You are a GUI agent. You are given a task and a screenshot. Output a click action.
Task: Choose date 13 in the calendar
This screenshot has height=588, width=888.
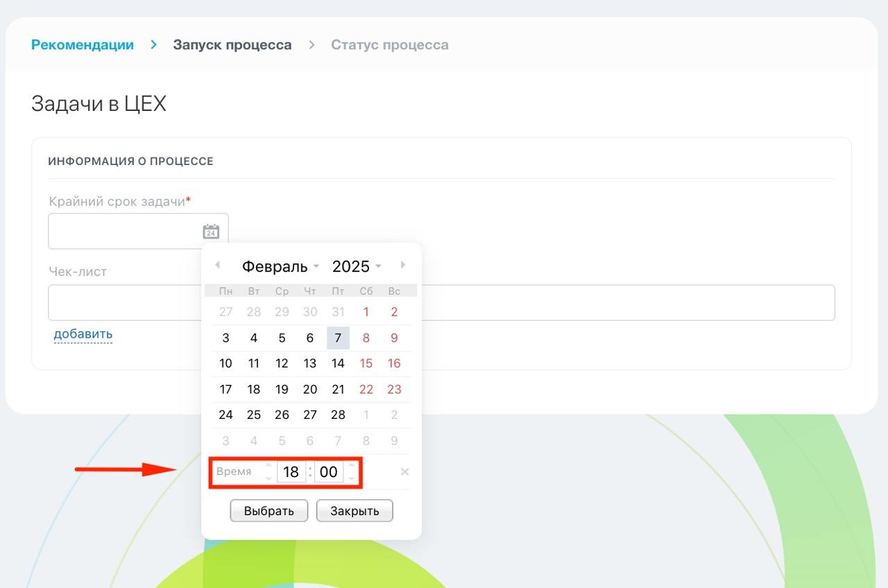[310, 363]
